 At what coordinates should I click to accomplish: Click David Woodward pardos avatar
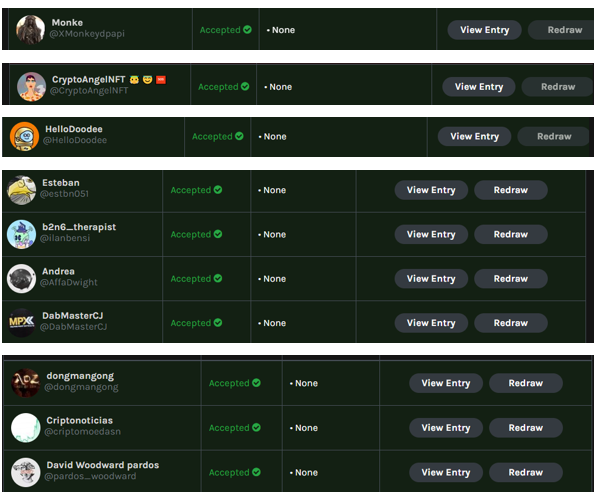pos(26,472)
